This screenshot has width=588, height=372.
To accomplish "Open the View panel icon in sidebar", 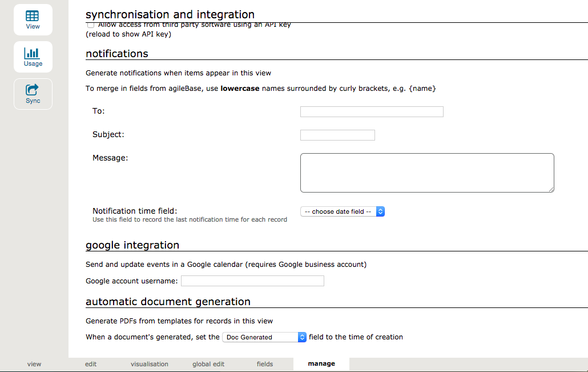I will pyautogui.click(x=33, y=20).
